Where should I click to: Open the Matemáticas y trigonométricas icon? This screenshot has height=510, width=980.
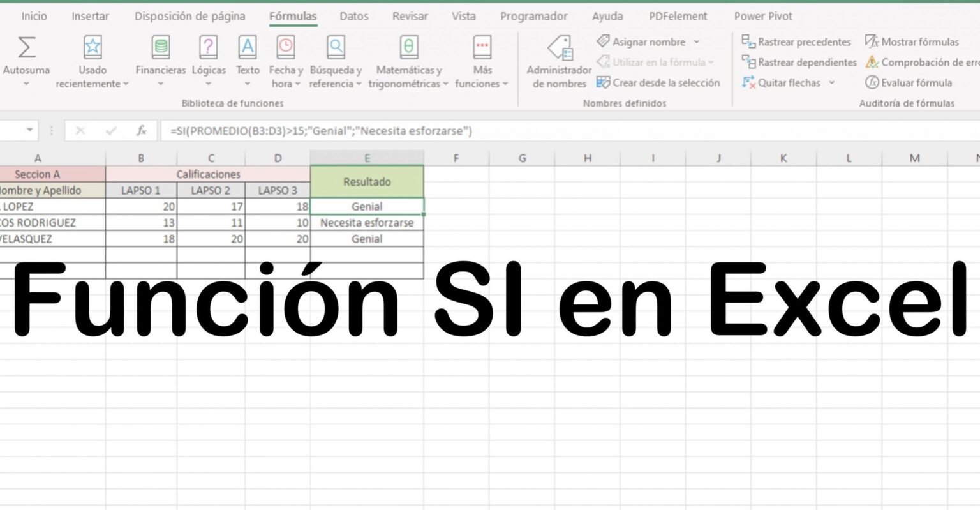point(408,47)
